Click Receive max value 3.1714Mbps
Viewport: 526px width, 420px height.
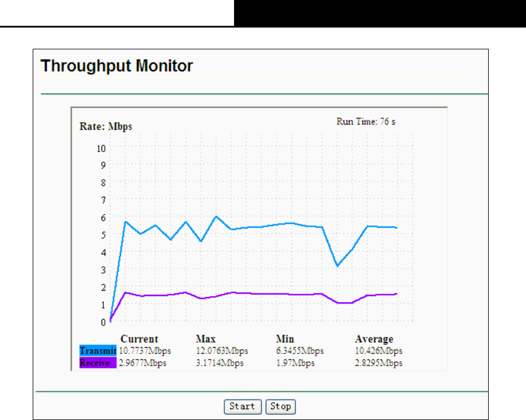tap(220, 363)
